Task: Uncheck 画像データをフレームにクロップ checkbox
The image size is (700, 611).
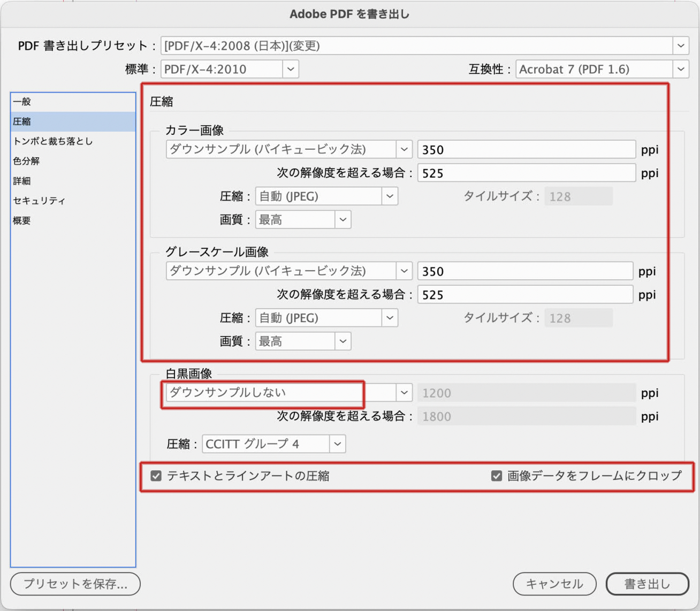Action: click(x=496, y=476)
